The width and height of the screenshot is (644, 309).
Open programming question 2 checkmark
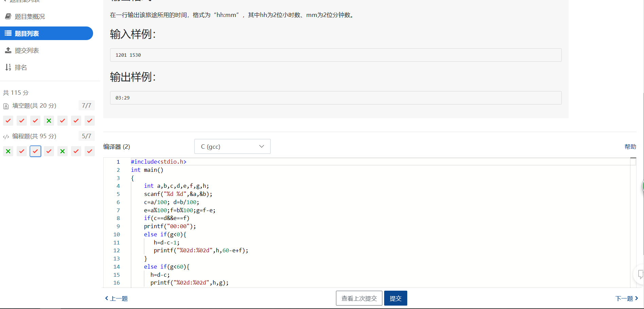(x=22, y=151)
